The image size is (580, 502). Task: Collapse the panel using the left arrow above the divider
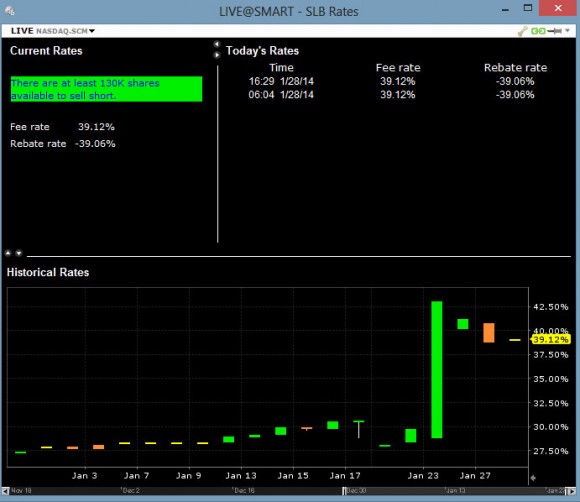pyautogui.click(x=217, y=44)
